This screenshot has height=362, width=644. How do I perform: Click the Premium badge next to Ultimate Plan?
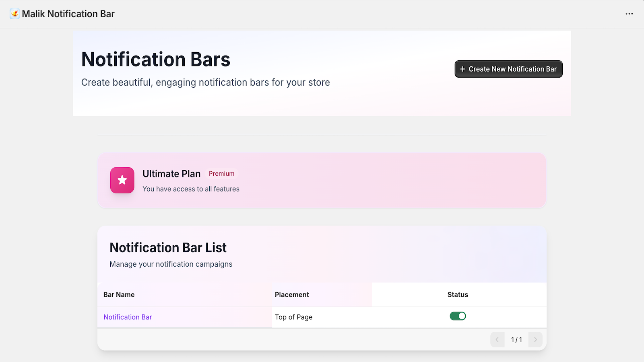pyautogui.click(x=221, y=173)
